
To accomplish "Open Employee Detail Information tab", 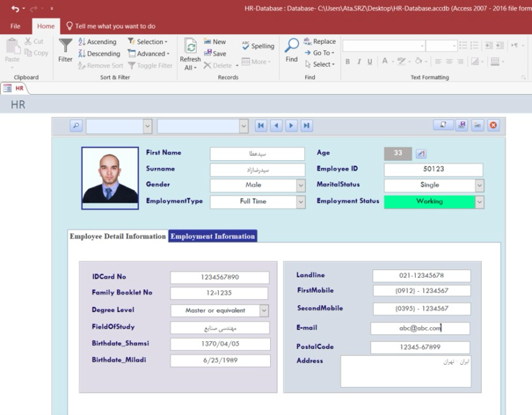I will [118, 236].
